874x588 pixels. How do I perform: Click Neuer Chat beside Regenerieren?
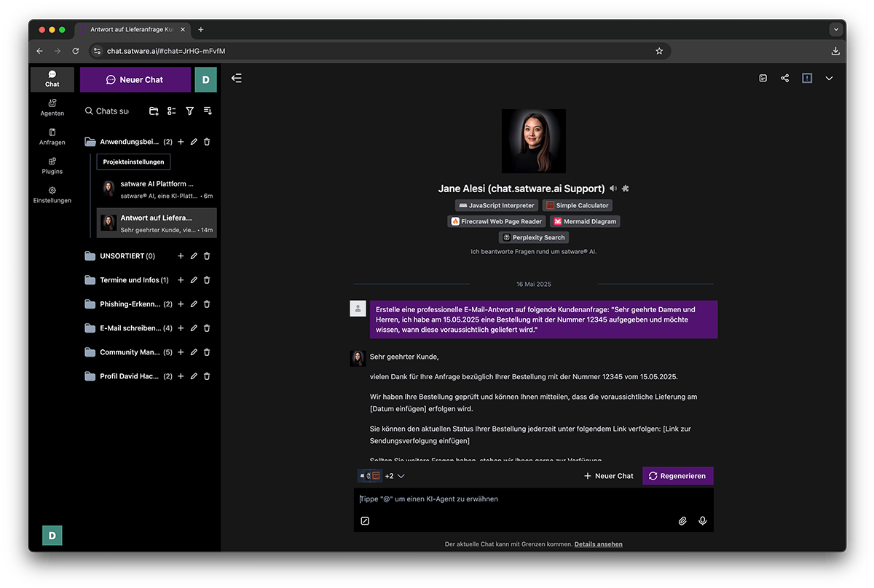click(609, 476)
